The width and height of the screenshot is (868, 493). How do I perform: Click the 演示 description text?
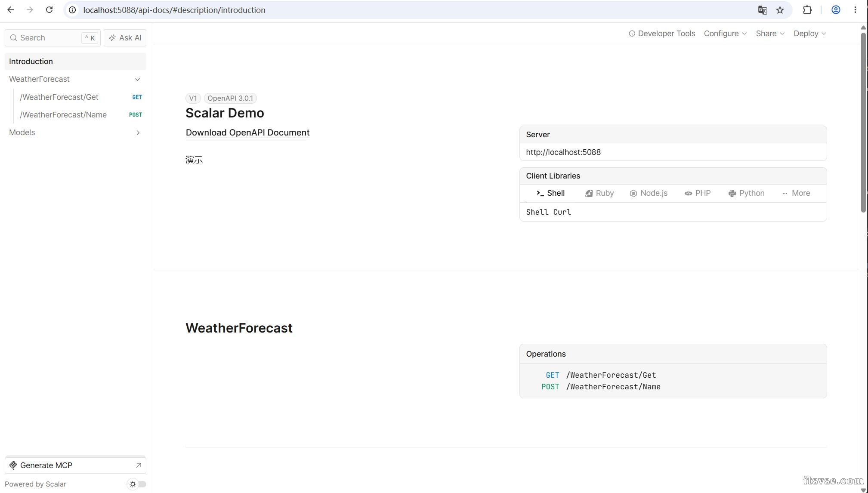pos(194,160)
